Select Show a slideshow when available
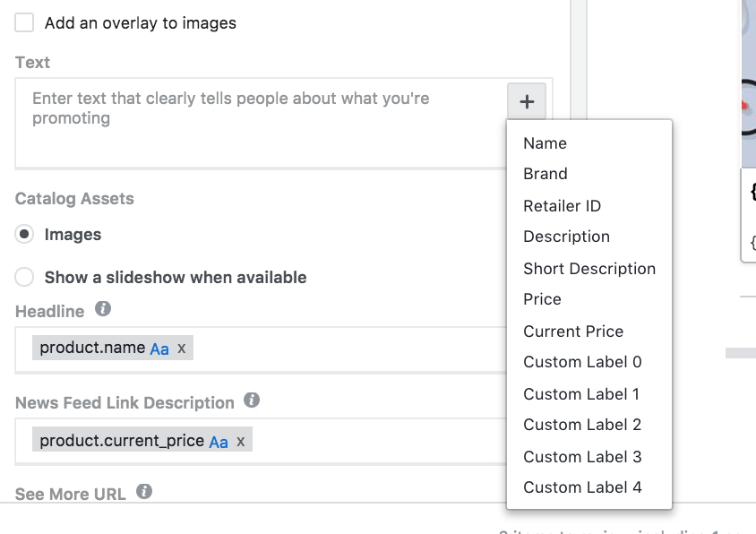Viewport: 756px width, 534px height. click(x=24, y=278)
